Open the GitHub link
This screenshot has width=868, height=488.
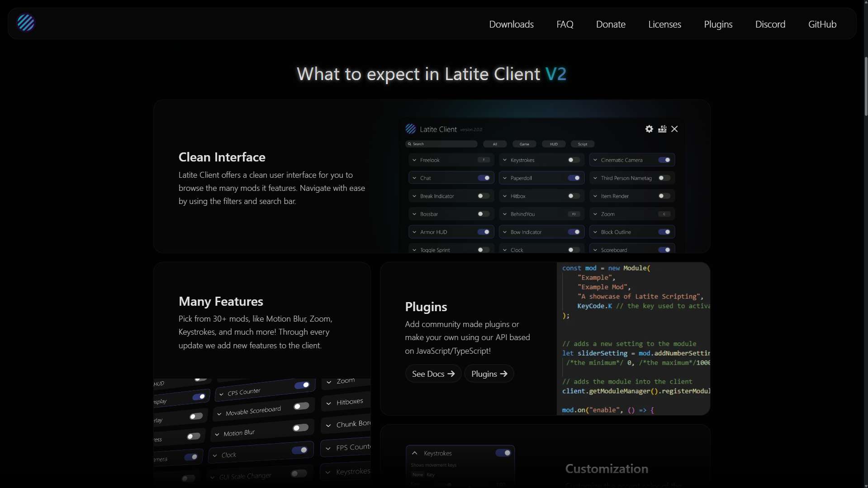[x=822, y=24]
